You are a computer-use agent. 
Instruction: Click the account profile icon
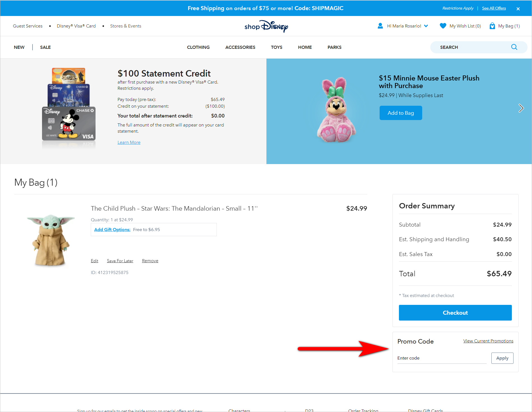380,26
